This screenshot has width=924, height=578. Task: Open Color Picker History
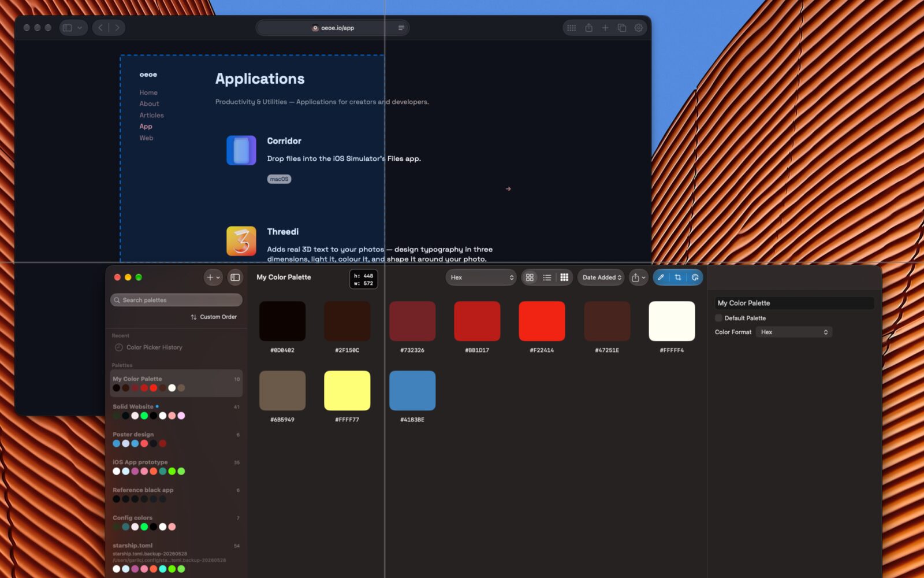click(149, 347)
